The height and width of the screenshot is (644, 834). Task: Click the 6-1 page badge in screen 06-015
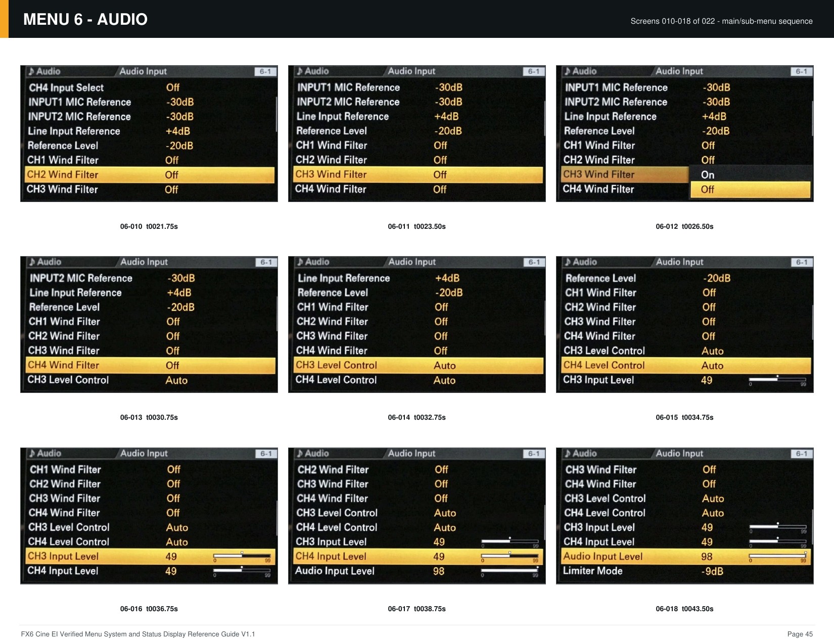tap(801, 262)
